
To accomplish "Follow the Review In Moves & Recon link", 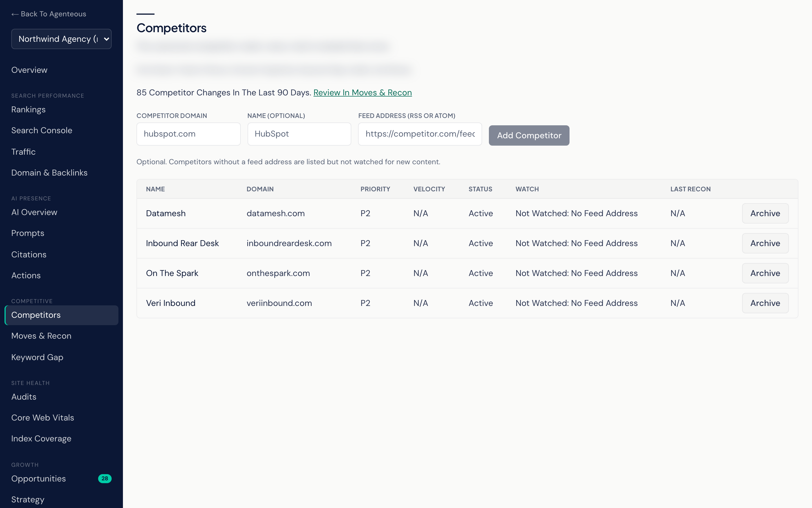I will pyautogui.click(x=362, y=92).
